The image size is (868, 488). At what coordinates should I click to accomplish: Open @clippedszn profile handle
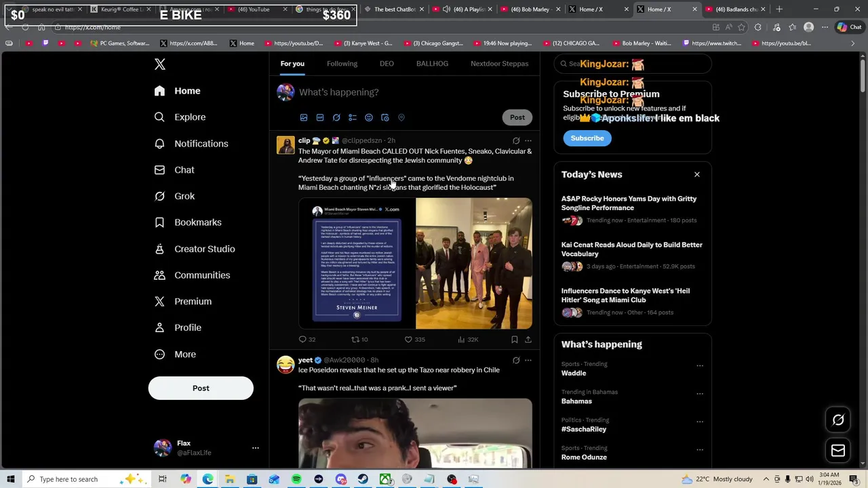(361, 141)
